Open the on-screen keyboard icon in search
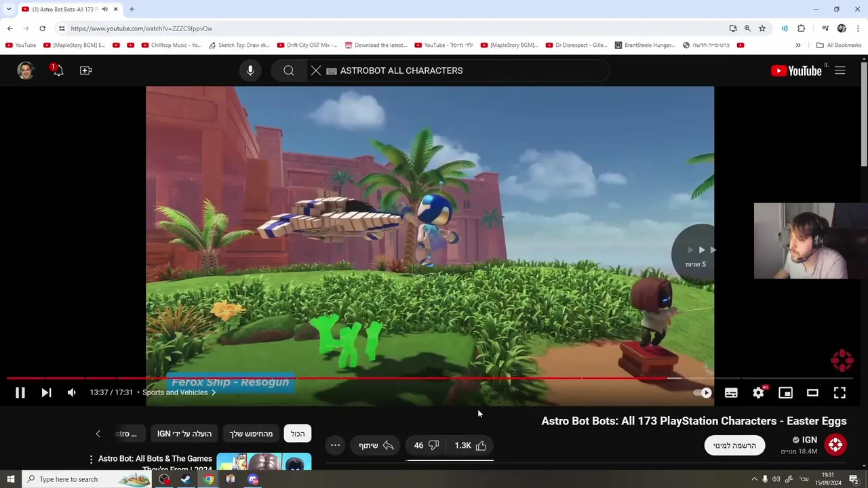868x488 pixels. click(x=332, y=70)
